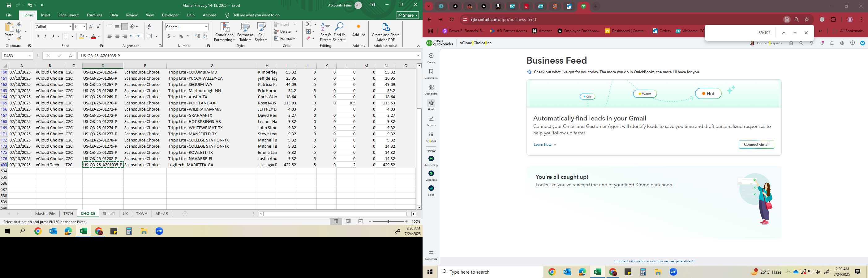Open Outlook from the Excel-side taskbar
The image size is (868, 278).
pos(53,231)
